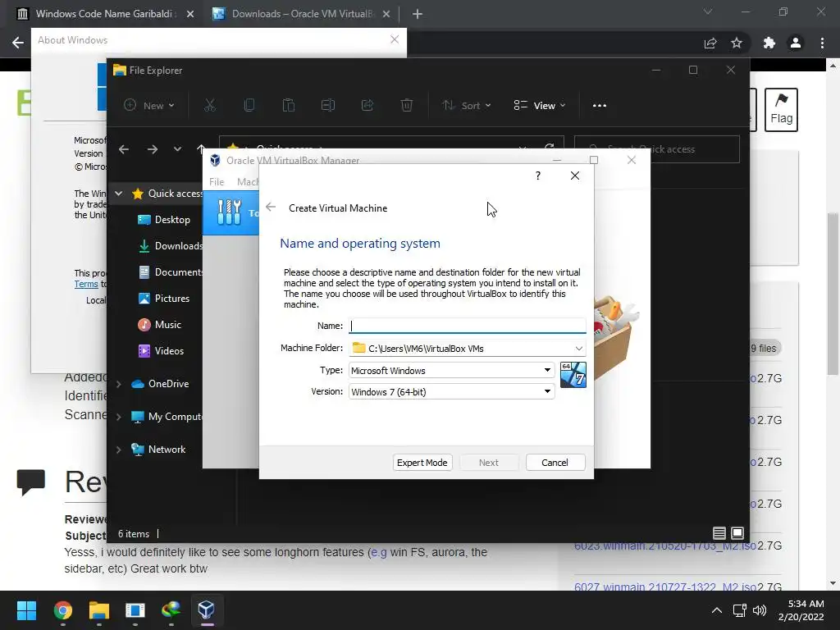The image size is (840, 630).
Task: Open VirtualBox from the taskbar
Action: [206, 610]
